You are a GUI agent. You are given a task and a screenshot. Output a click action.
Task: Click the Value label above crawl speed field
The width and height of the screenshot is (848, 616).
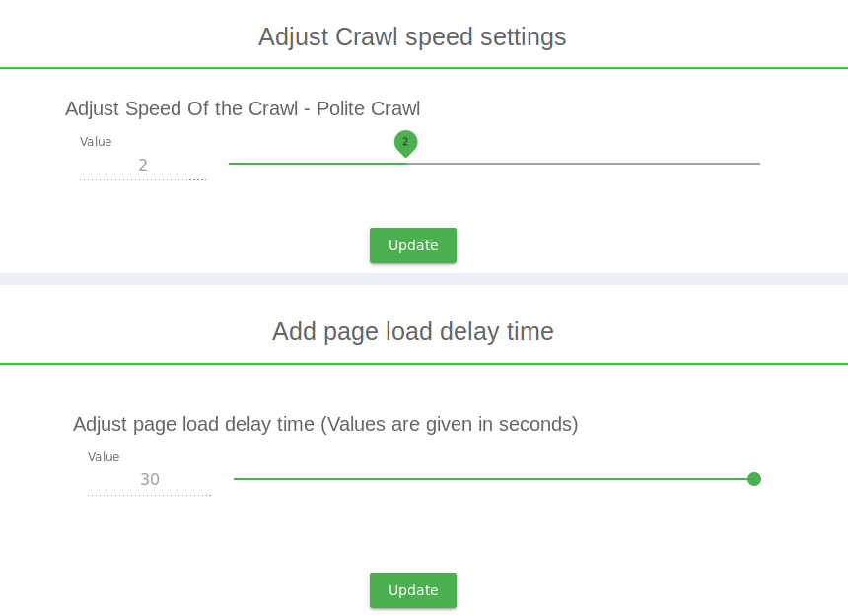click(x=96, y=142)
